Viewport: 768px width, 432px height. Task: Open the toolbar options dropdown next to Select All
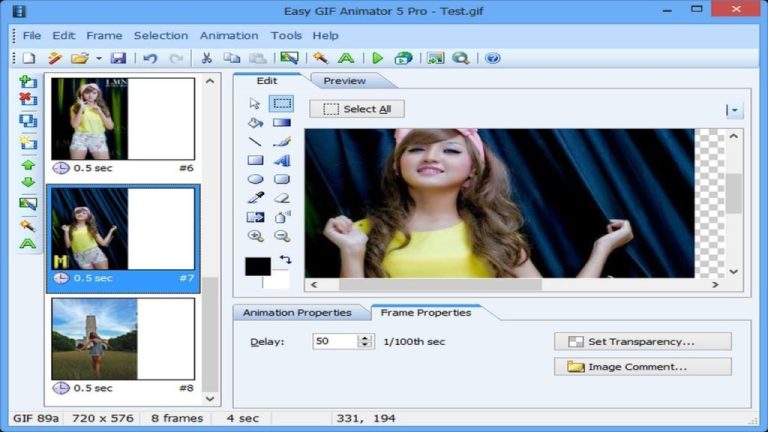tap(734, 110)
